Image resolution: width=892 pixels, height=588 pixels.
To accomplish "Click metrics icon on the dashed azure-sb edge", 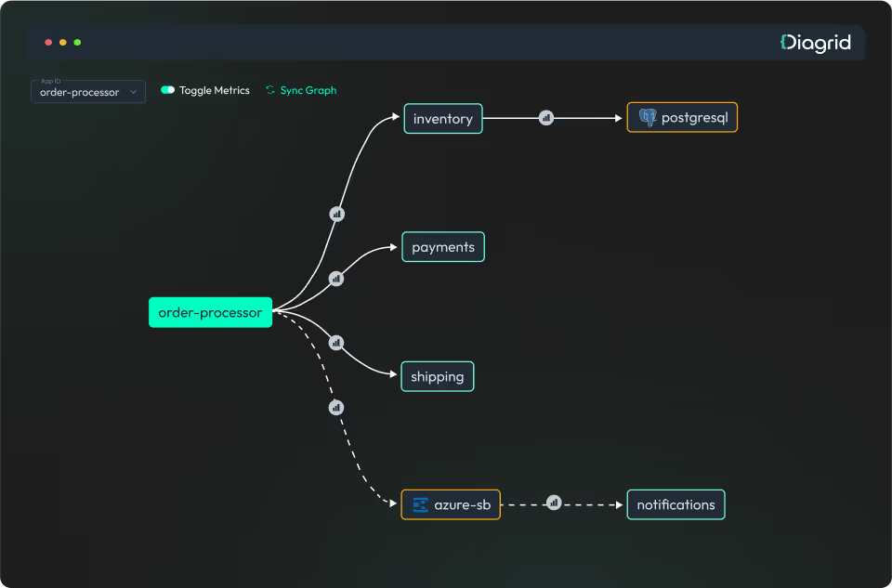I will (x=335, y=407).
